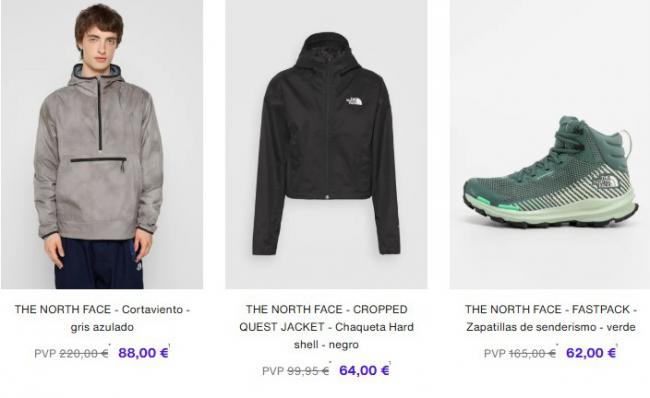Select the 62,00 € sale price

click(x=591, y=353)
